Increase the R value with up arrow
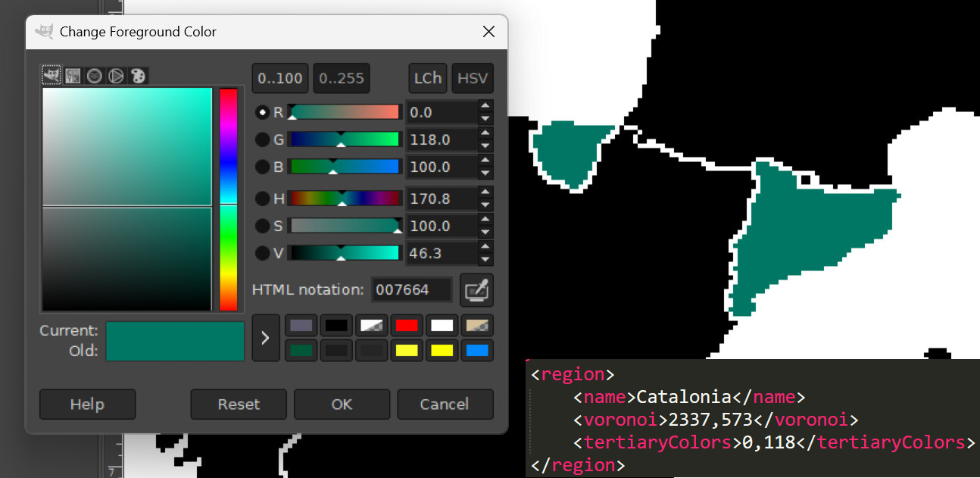 pos(485,106)
